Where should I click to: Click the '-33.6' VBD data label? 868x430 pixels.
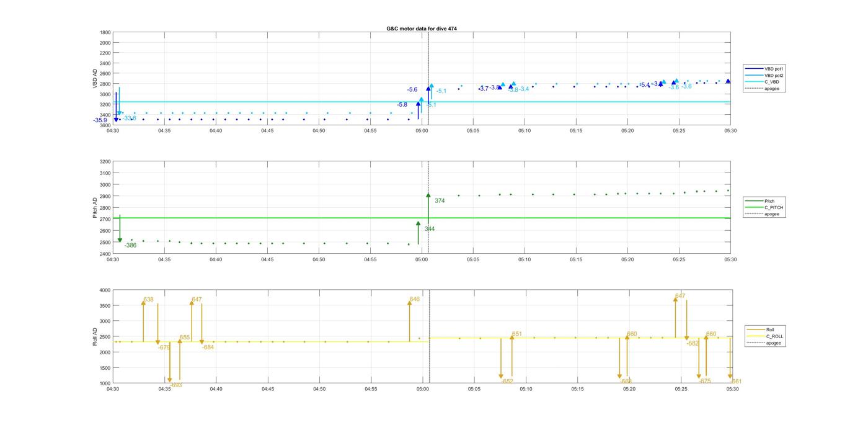coord(129,118)
